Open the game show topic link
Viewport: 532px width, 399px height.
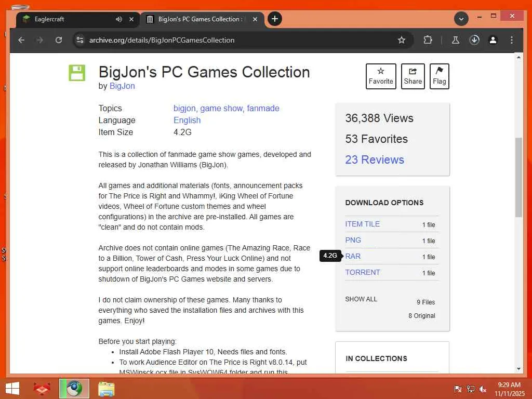[221, 109]
